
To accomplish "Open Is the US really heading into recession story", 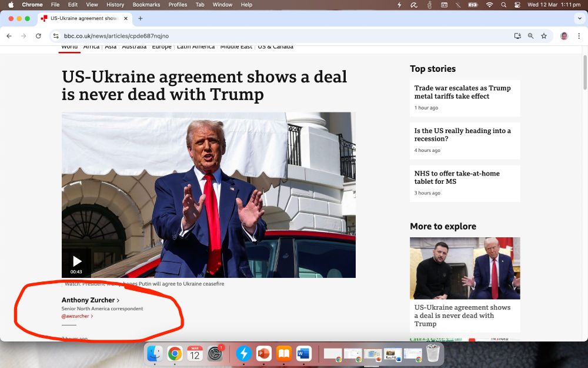I will coord(462,134).
